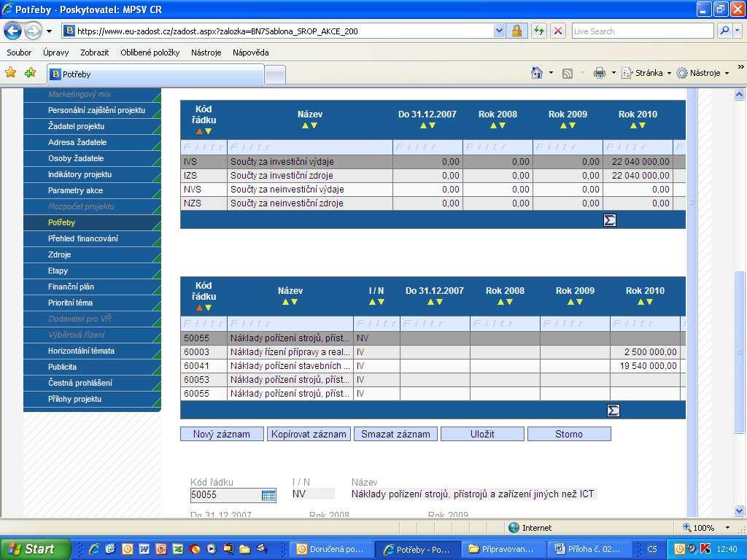Click the Kopírovat záznam button
Image resolution: width=747 pixels, height=560 pixels.
pyautogui.click(x=309, y=434)
